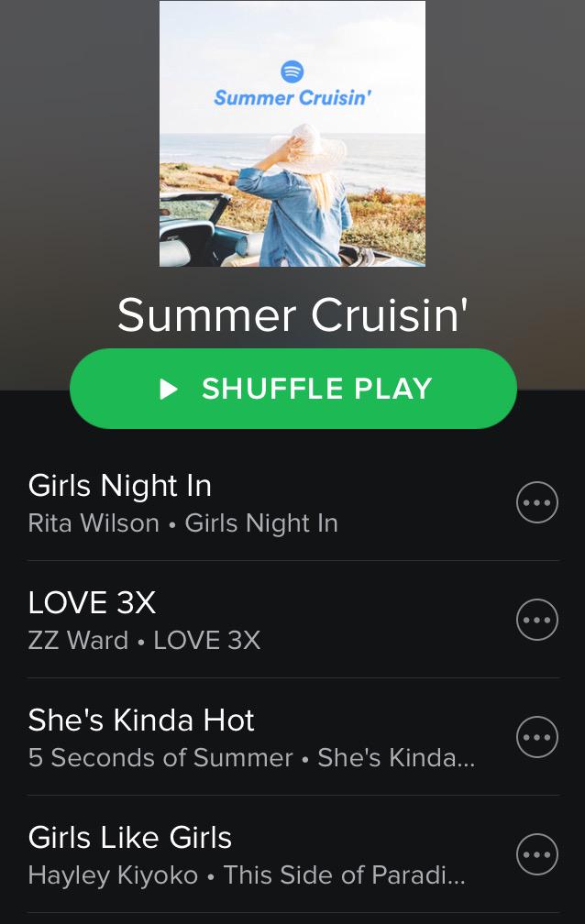585x924 pixels.
Task: Click the Hayley Kiyoko artist name
Action: 113,875
